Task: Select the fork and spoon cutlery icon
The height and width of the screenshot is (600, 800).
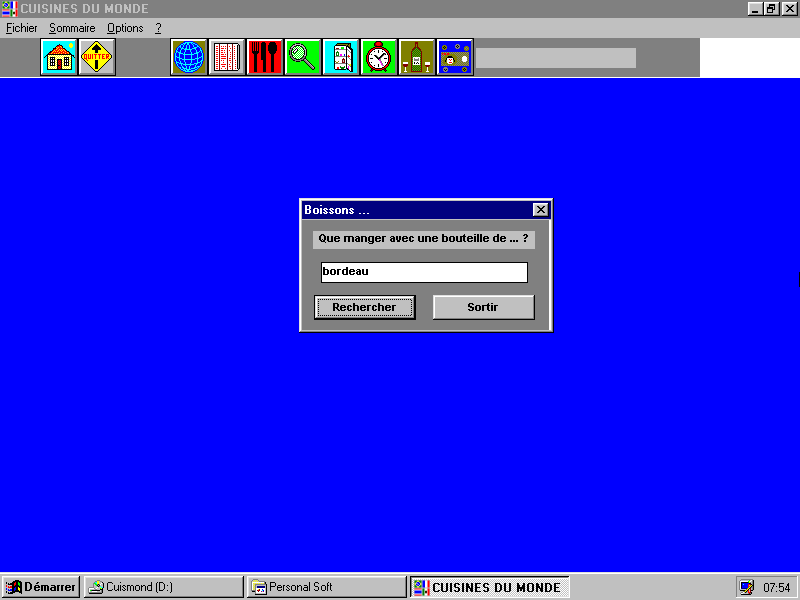Action: [x=265, y=57]
